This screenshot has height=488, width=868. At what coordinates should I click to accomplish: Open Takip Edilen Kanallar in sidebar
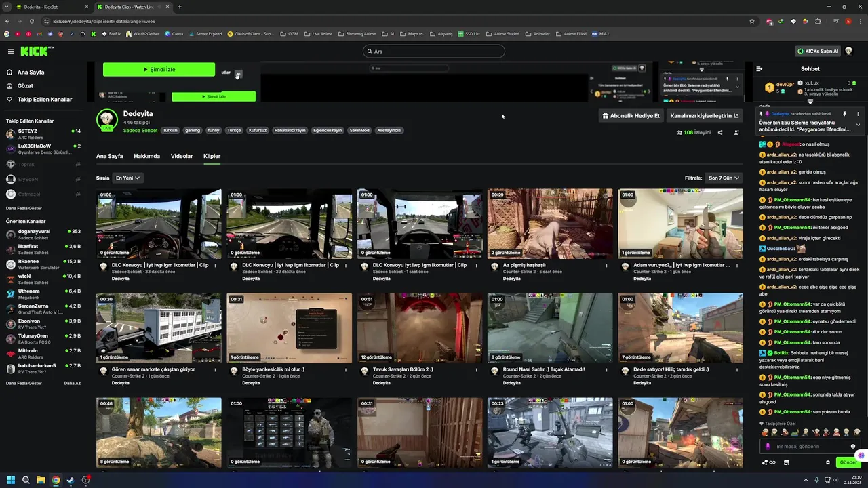(43, 99)
